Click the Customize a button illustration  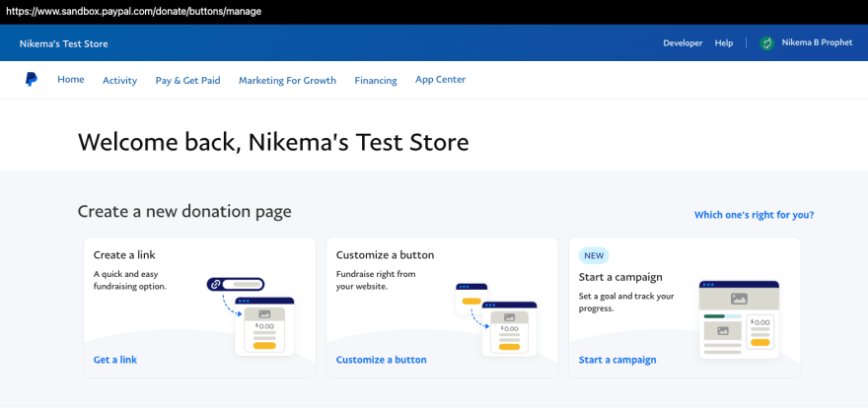click(496, 319)
